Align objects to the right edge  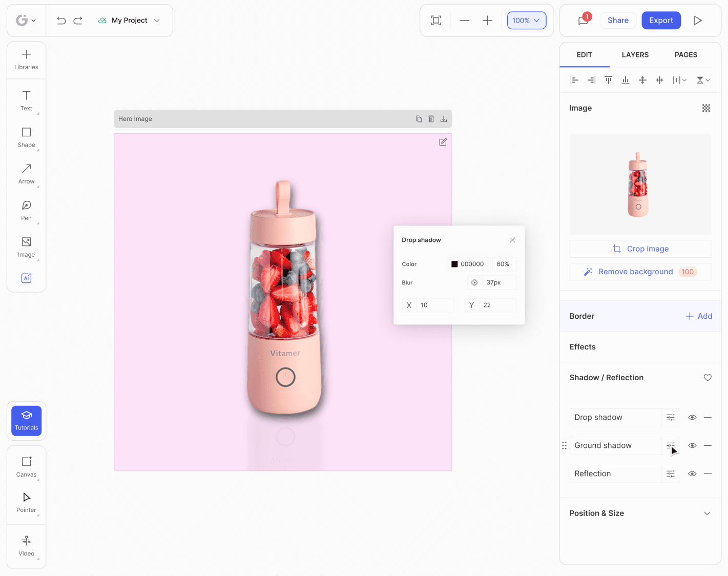(x=591, y=80)
